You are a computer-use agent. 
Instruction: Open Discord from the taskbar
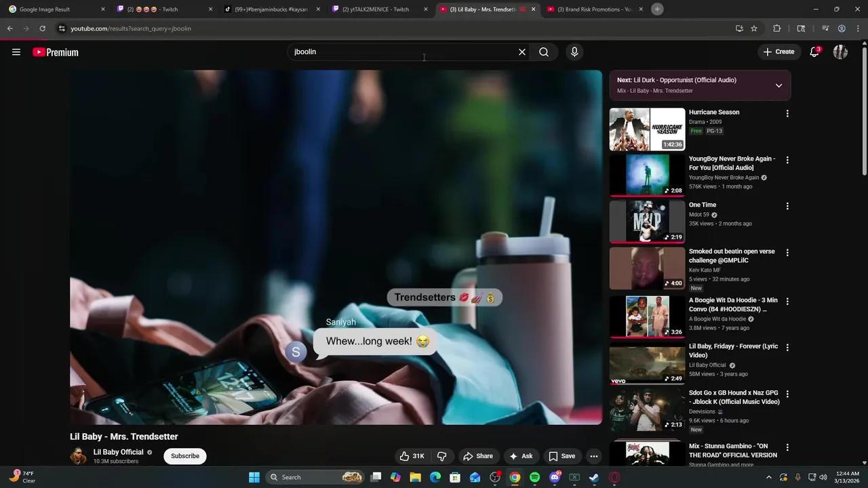pos(555,477)
